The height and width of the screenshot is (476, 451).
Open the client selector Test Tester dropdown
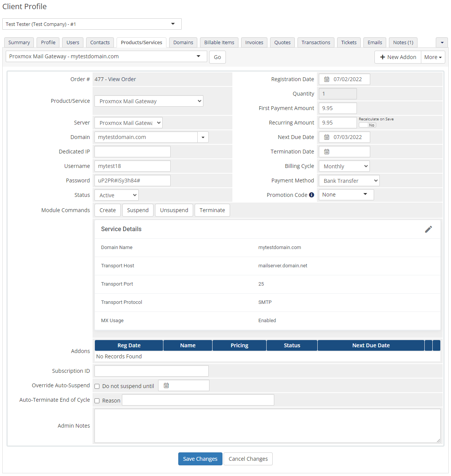coord(92,24)
